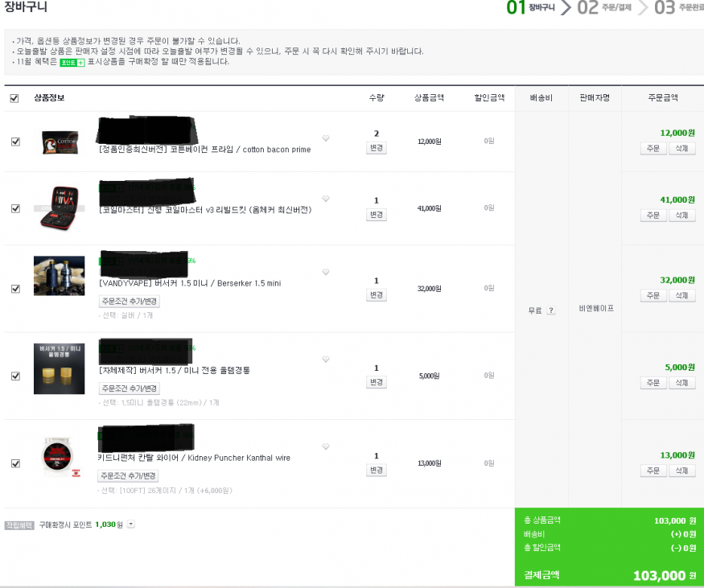Uncheck the cotton bacon prime item checkbox
This screenshot has height=588, width=704.
tap(15, 142)
